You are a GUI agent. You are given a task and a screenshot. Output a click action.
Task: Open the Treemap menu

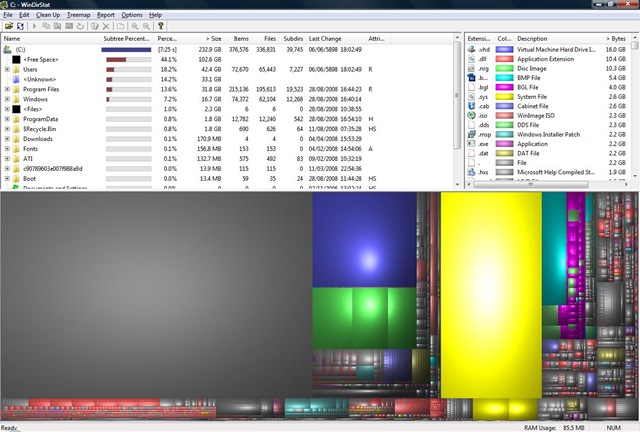[x=78, y=16]
